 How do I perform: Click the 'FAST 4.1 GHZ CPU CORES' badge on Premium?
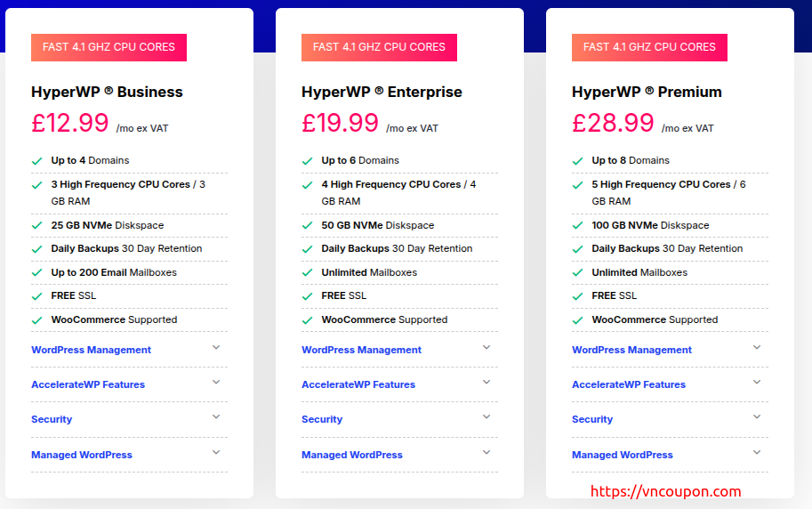[x=649, y=47]
